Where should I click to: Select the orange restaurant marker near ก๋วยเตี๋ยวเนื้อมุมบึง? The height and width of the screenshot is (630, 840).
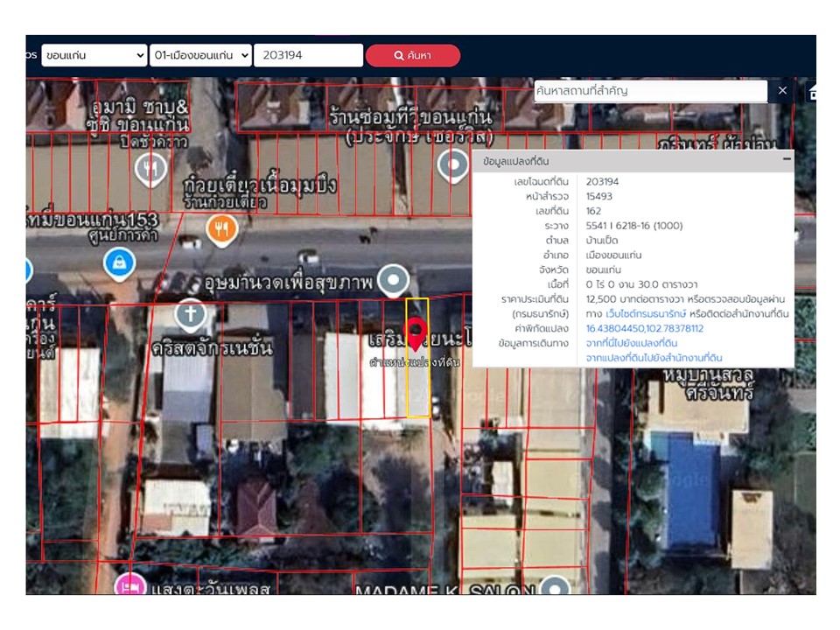(222, 229)
